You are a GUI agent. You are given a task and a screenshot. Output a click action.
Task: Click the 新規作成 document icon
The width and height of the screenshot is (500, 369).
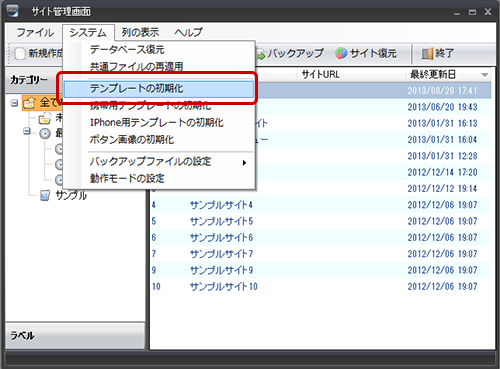tap(20, 53)
